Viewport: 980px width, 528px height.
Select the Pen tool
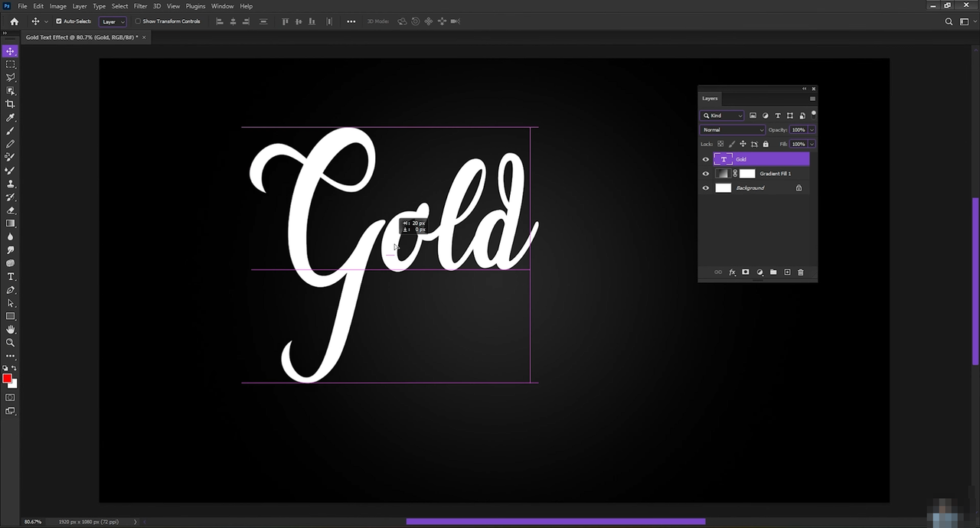pos(10,290)
